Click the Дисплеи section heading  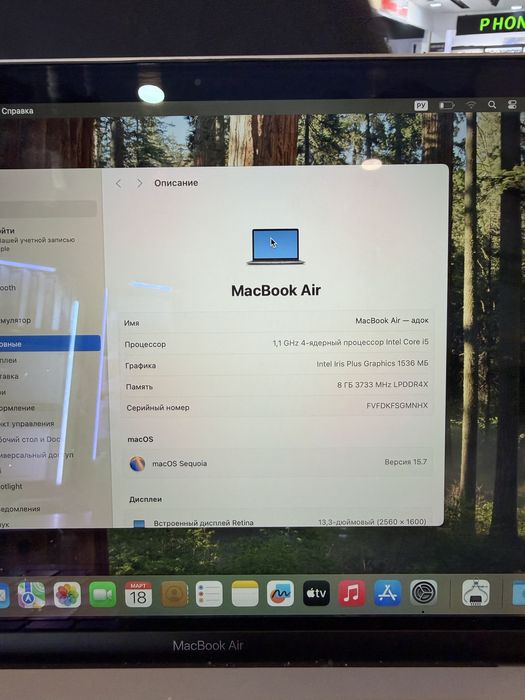(146, 499)
